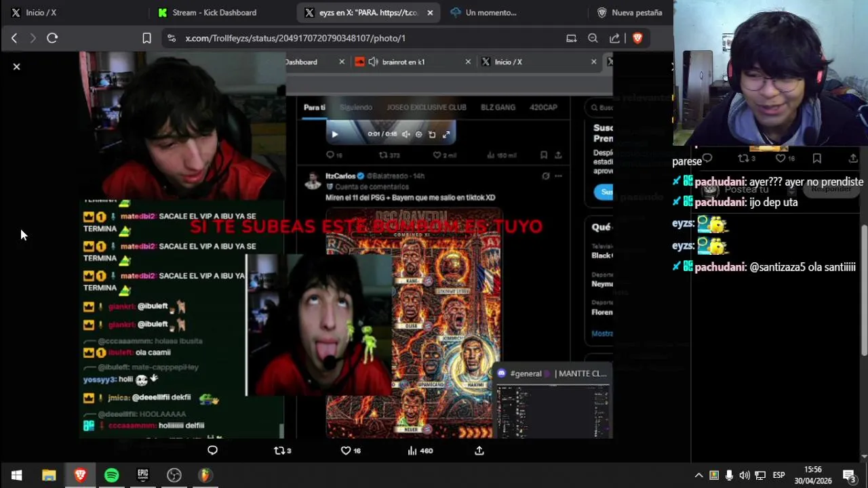Open FL Studio from the taskbar
The height and width of the screenshot is (488, 868).
tap(205, 475)
